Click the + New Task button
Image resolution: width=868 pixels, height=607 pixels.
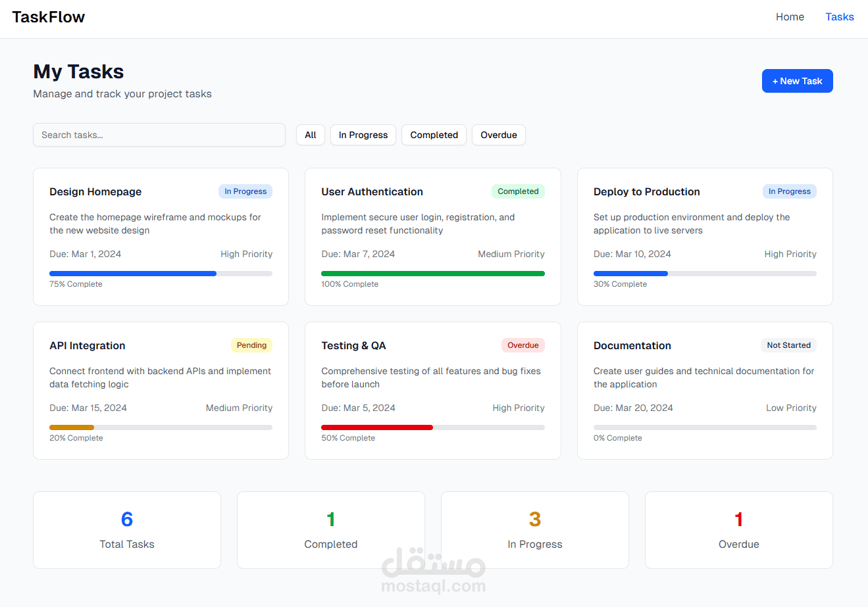pos(797,81)
